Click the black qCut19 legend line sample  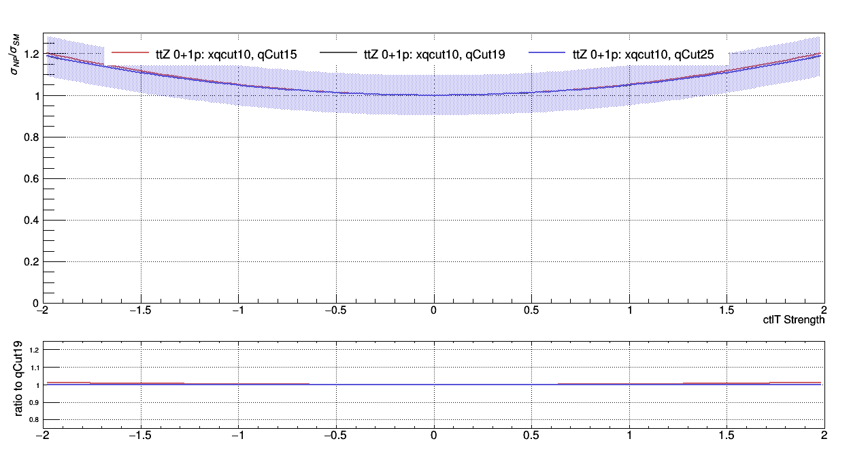click(x=338, y=52)
